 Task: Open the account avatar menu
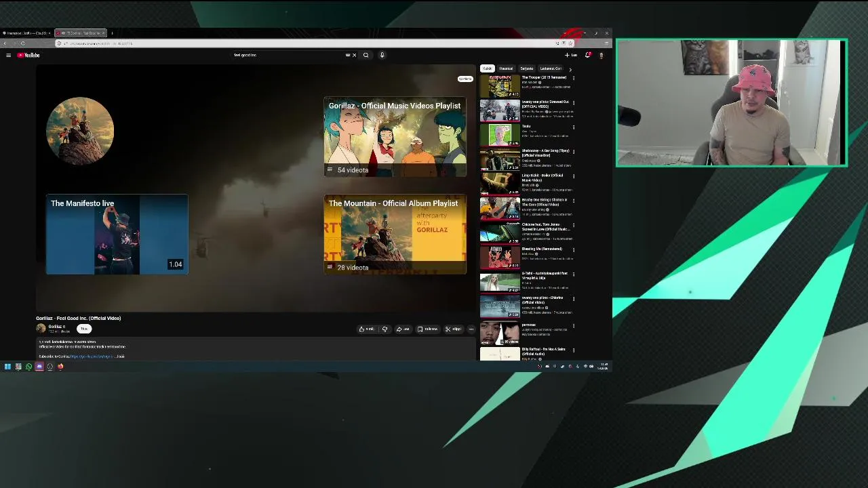601,55
